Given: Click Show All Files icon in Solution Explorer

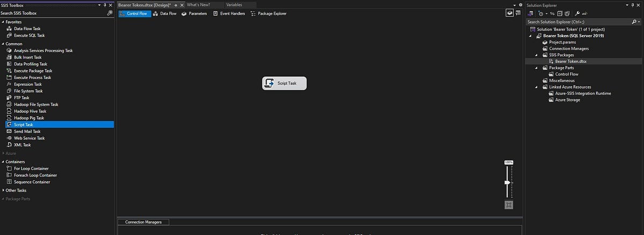Looking at the screenshot, I should 567,13.
